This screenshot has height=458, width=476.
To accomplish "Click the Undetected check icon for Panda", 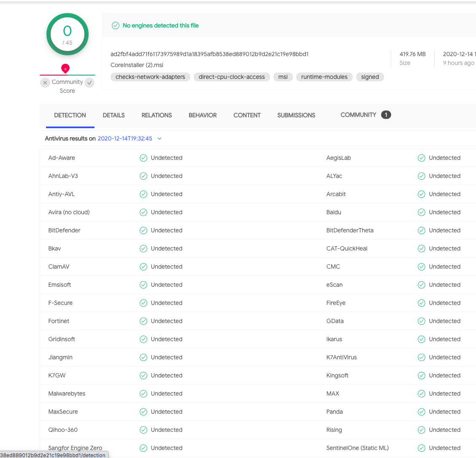I will point(422,412).
